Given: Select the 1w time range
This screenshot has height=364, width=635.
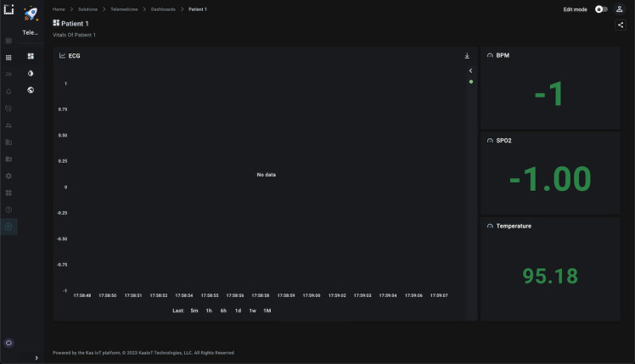Looking at the screenshot, I should [252, 311].
